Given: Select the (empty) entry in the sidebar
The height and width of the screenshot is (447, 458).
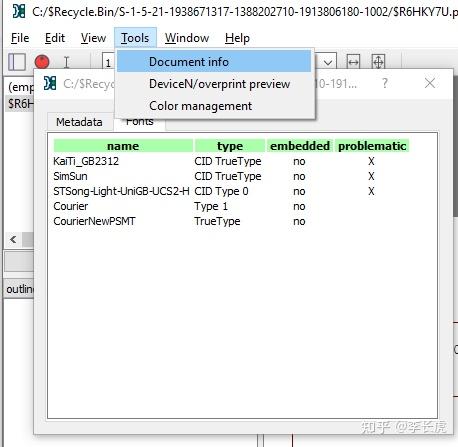Looking at the screenshot, I should tap(20, 87).
